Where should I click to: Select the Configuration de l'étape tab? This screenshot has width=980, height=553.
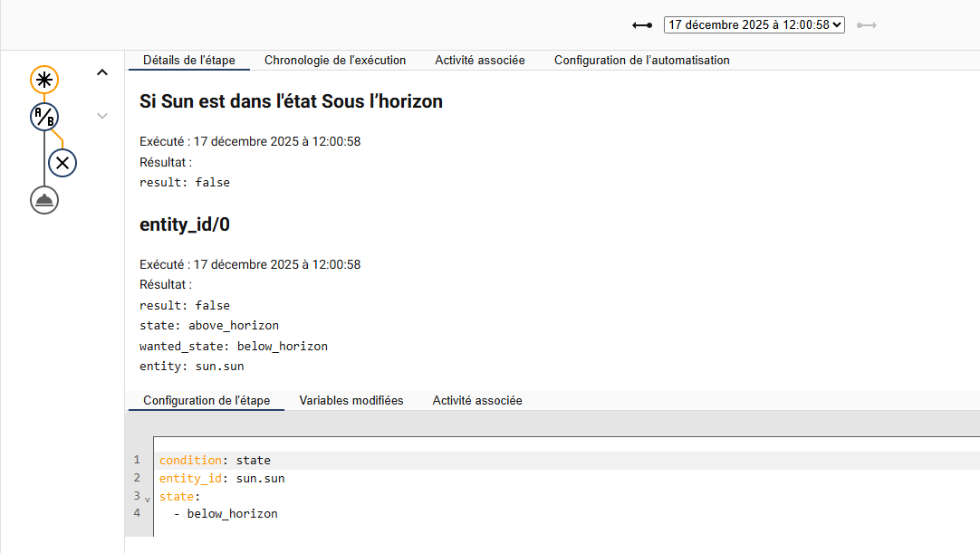pyautogui.click(x=207, y=400)
